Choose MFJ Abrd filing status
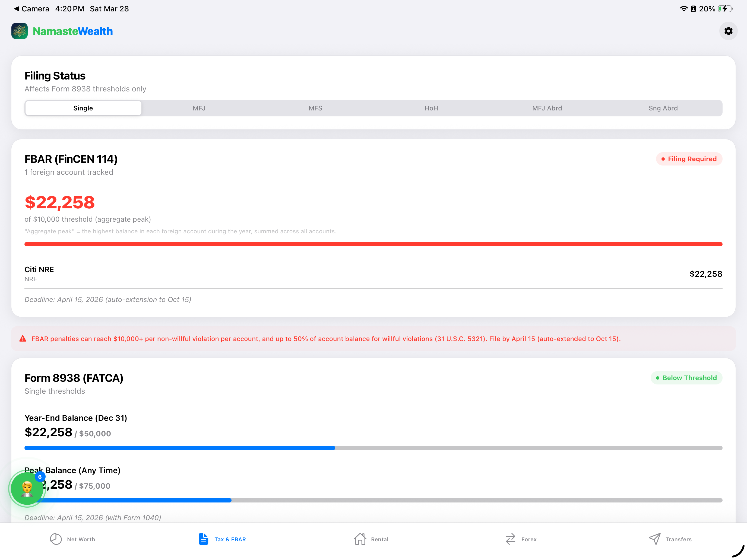Screen dimensions: 747x560 547,108
